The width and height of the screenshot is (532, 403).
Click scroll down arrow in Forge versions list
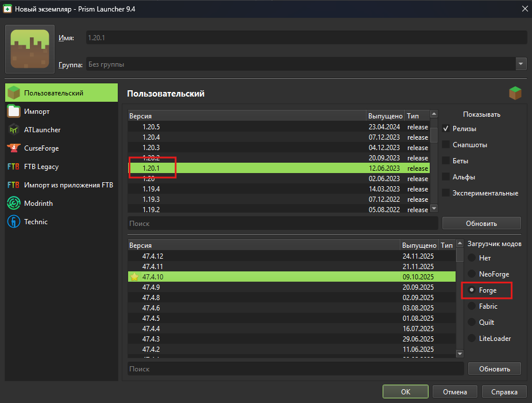[x=460, y=354]
